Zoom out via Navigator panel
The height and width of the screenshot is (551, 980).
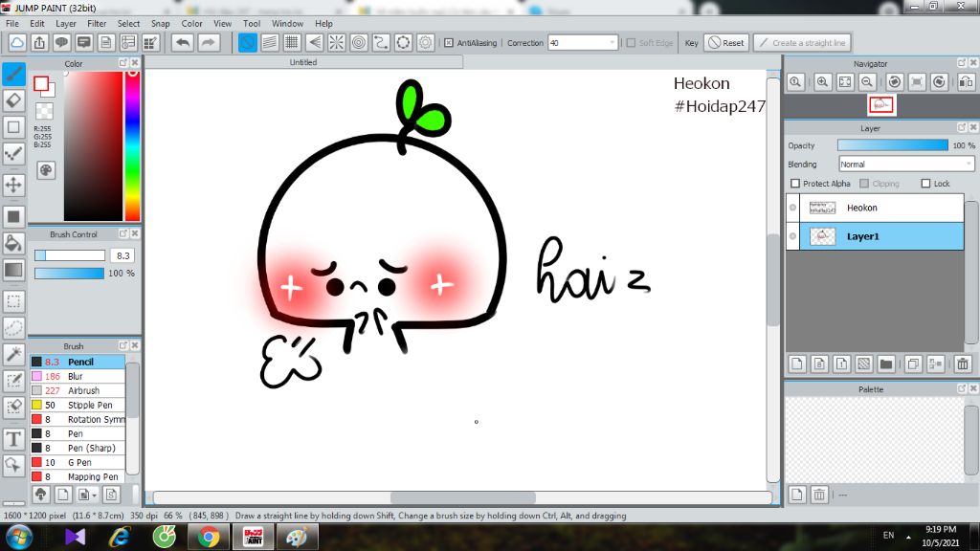(867, 82)
